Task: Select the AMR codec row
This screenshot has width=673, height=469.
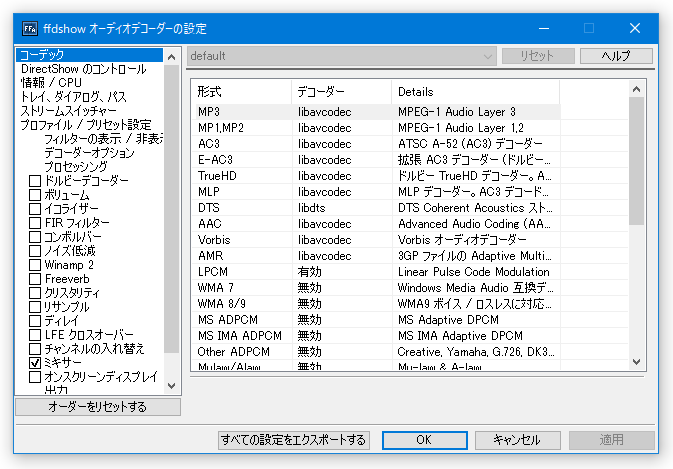Action: (378, 256)
